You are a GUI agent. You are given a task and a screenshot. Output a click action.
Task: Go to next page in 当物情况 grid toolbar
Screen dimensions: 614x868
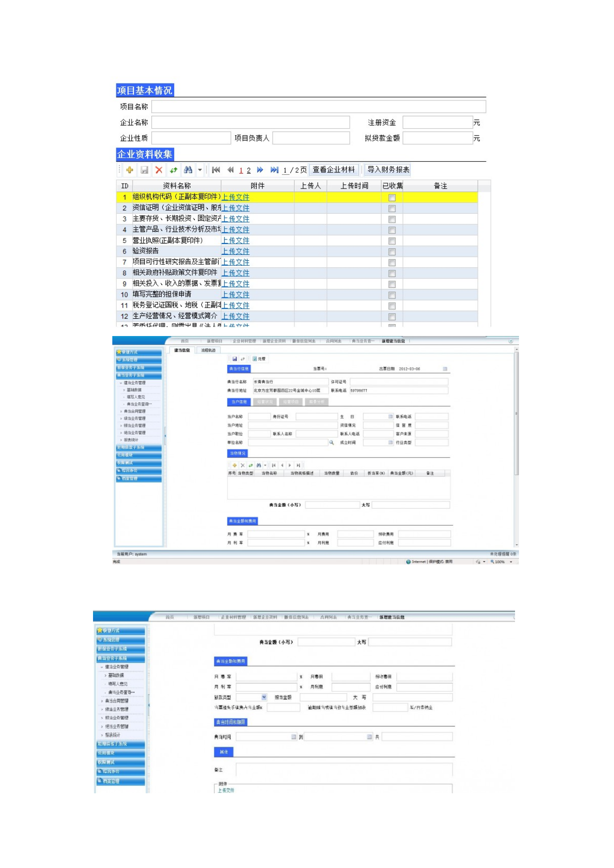coord(290,465)
